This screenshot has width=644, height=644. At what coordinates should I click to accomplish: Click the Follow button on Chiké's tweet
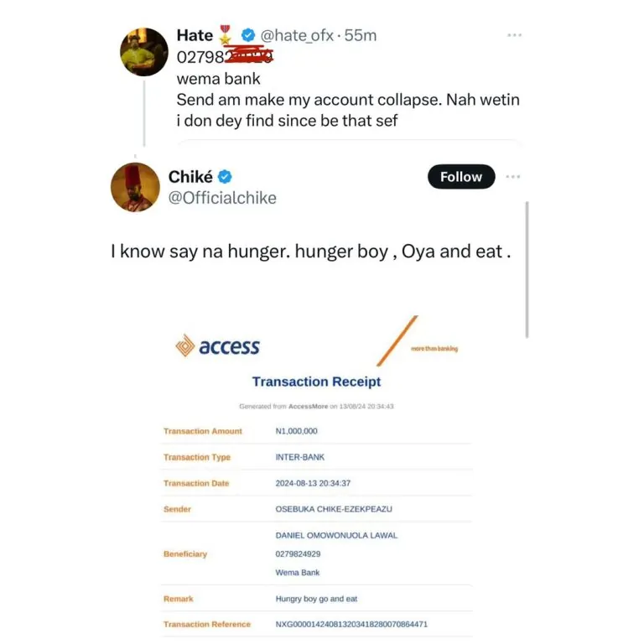click(x=461, y=177)
